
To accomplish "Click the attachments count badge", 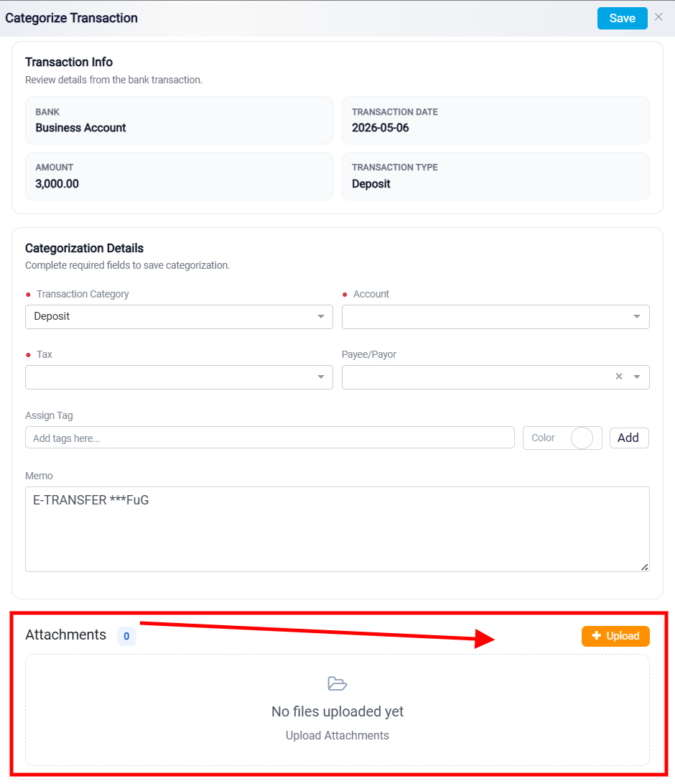I will 126,636.
